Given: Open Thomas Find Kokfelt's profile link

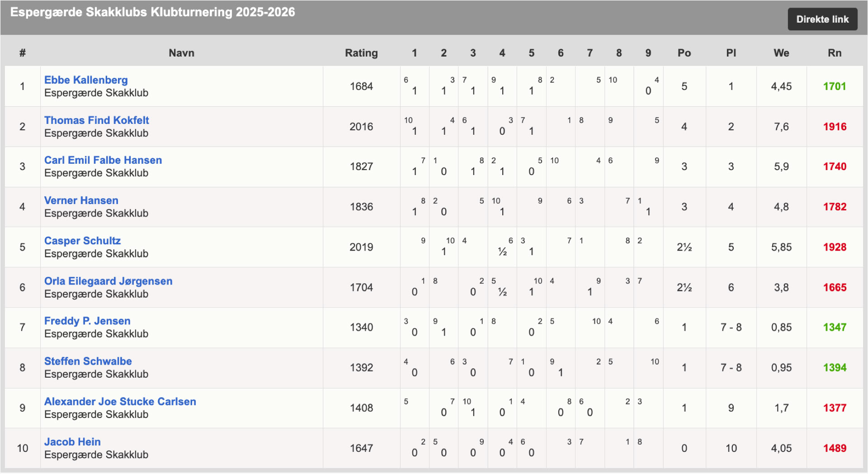Looking at the screenshot, I should coord(96,120).
